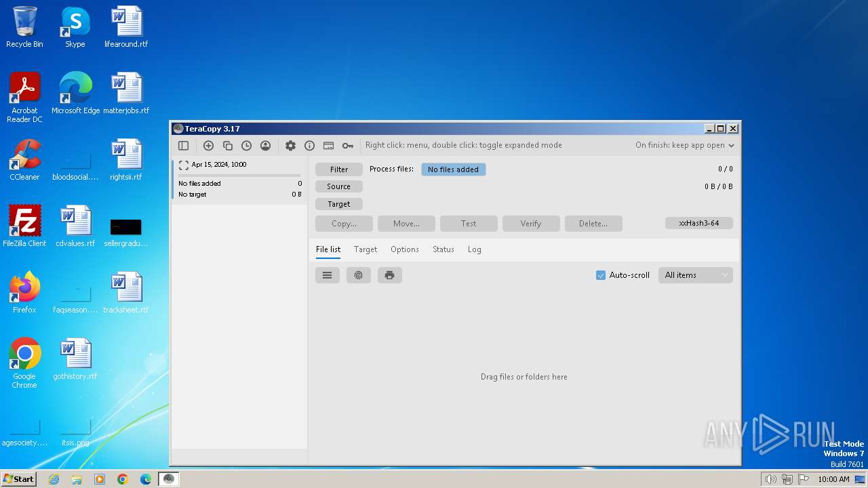Open Recycle Bin on the desktop
Image resolution: width=868 pixels, height=488 pixels.
click(x=24, y=27)
